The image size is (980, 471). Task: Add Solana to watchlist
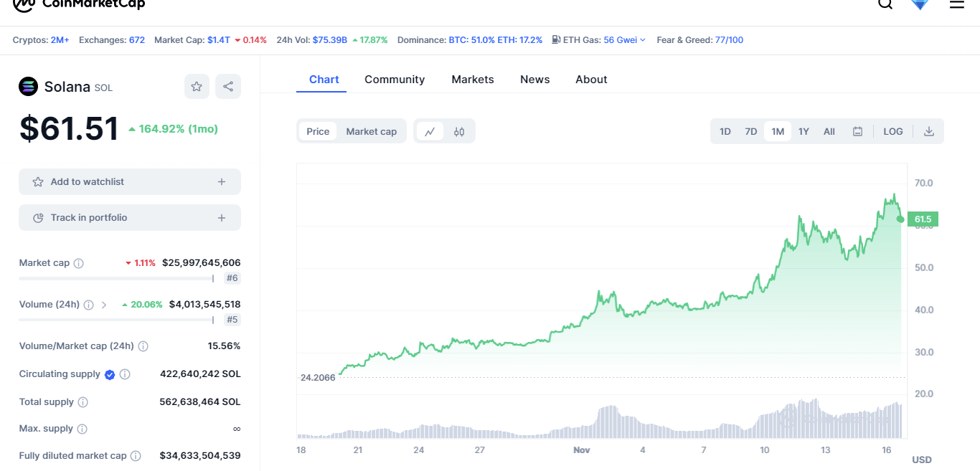pos(130,182)
